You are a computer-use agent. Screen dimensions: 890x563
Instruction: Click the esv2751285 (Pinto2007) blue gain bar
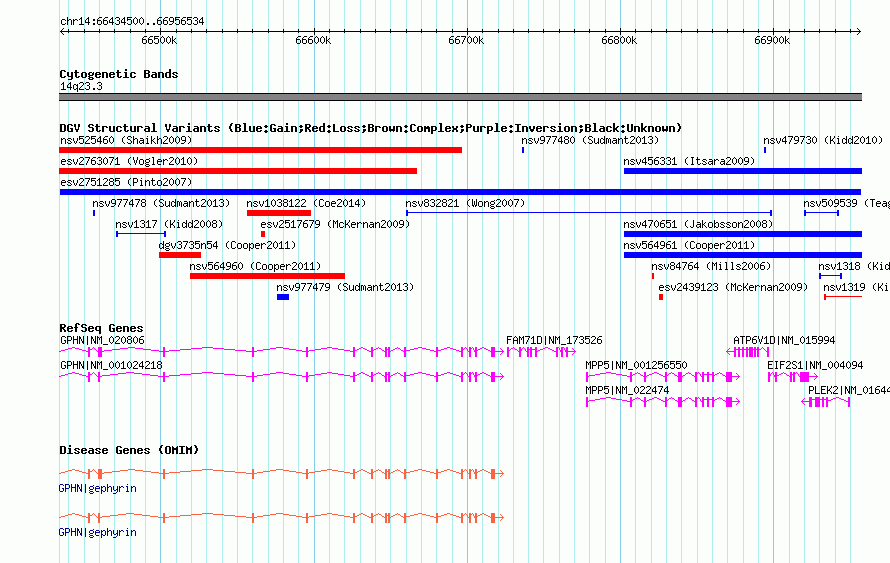tap(460, 192)
